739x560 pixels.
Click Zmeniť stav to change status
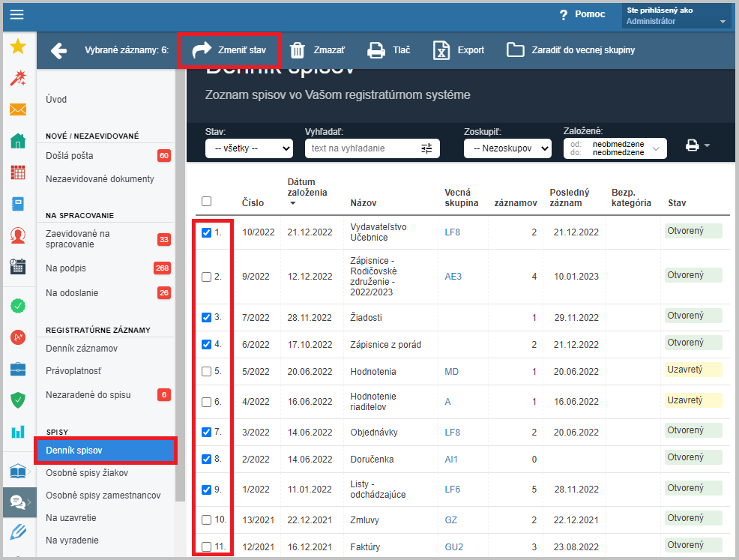(229, 50)
